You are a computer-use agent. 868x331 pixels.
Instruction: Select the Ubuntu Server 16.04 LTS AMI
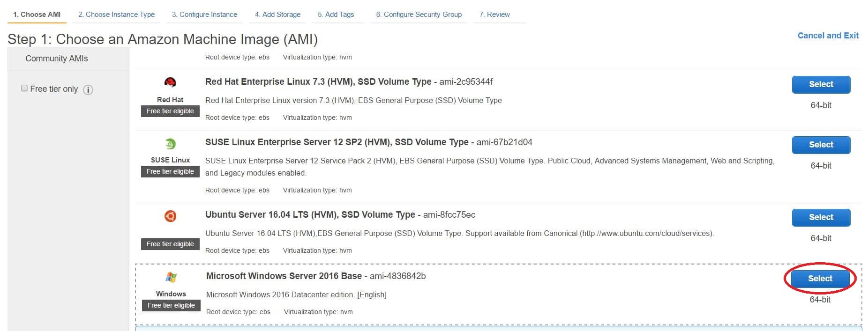(821, 217)
